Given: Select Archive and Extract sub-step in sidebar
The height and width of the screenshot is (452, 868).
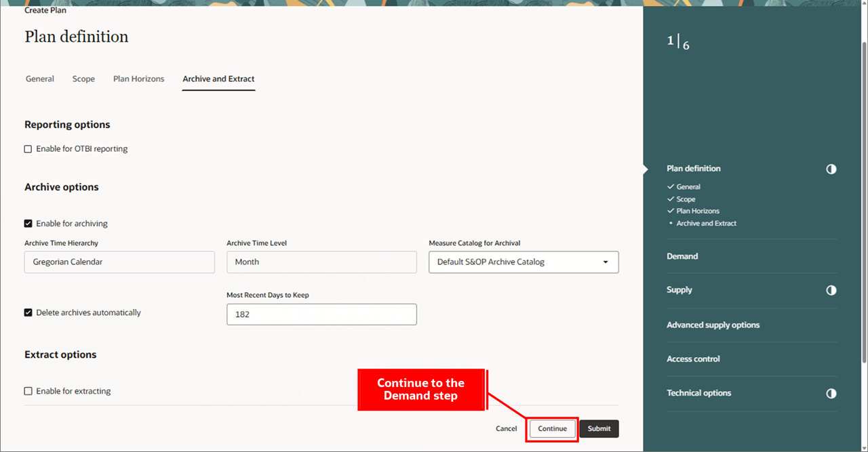Looking at the screenshot, I should click(706, 223).
